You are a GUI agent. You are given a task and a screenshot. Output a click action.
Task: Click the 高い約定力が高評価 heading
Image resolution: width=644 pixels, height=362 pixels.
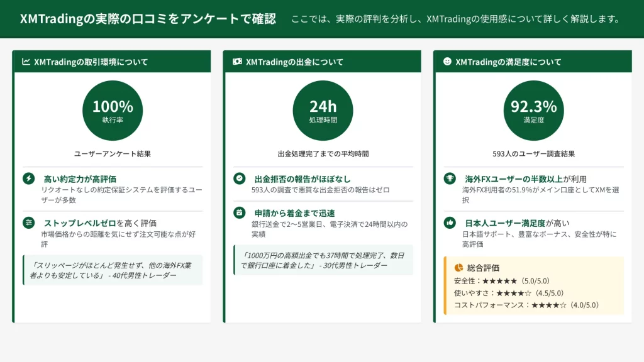79,178
